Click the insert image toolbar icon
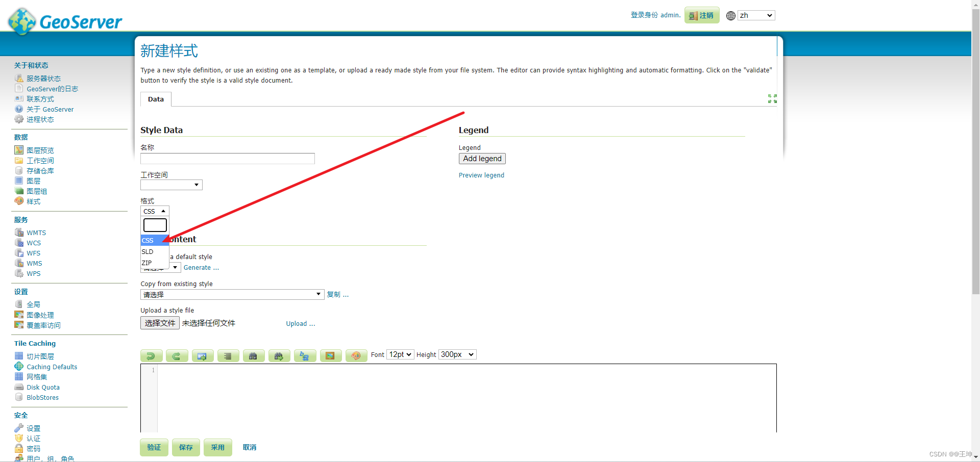 (331, 355)
